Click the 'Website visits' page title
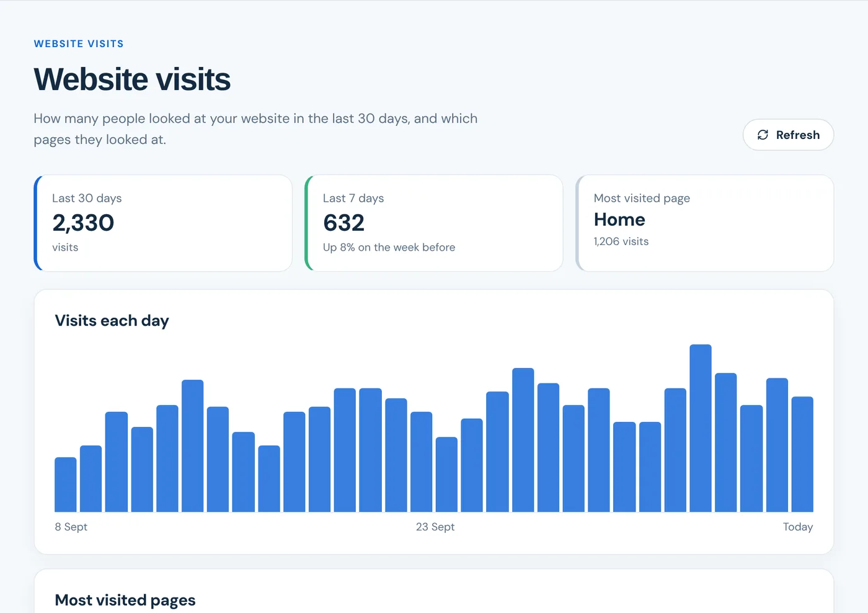 coord(132,79)
